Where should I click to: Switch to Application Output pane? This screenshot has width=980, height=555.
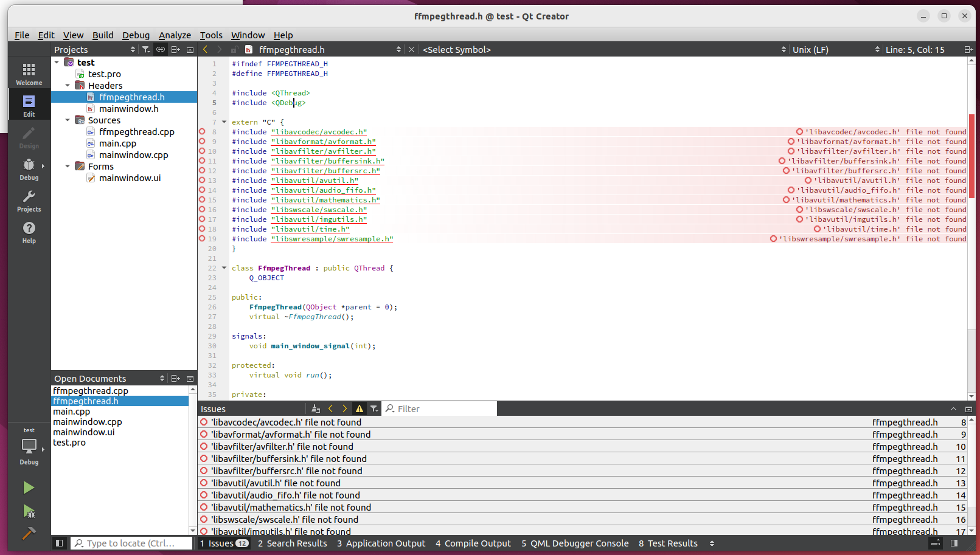click(381, 543)
